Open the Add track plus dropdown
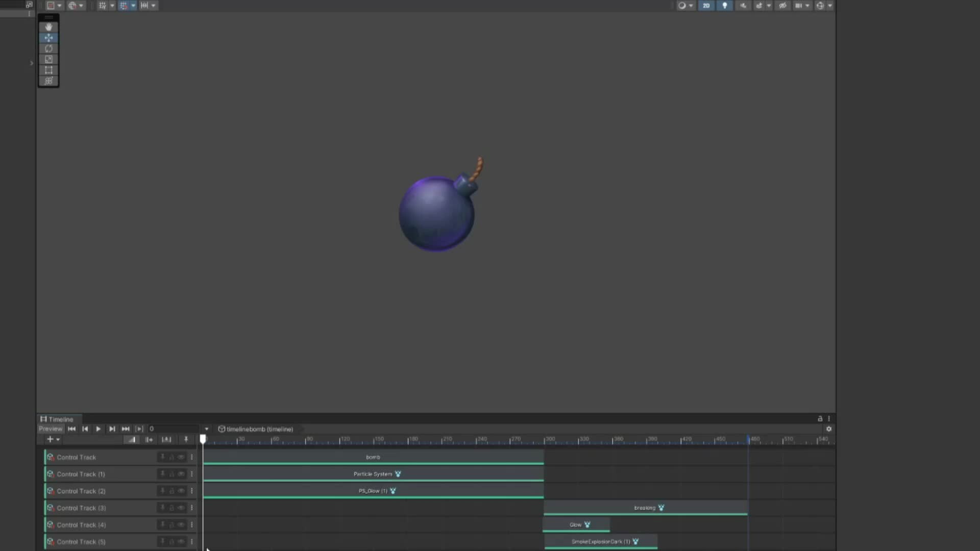 53,439
